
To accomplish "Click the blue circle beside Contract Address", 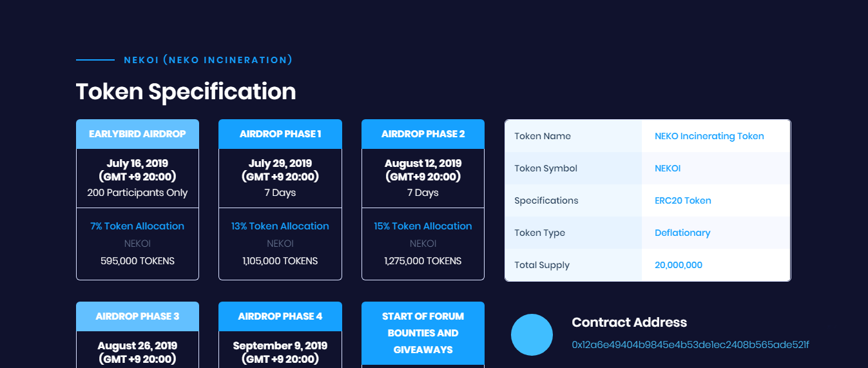I will (x=532, y=335).
